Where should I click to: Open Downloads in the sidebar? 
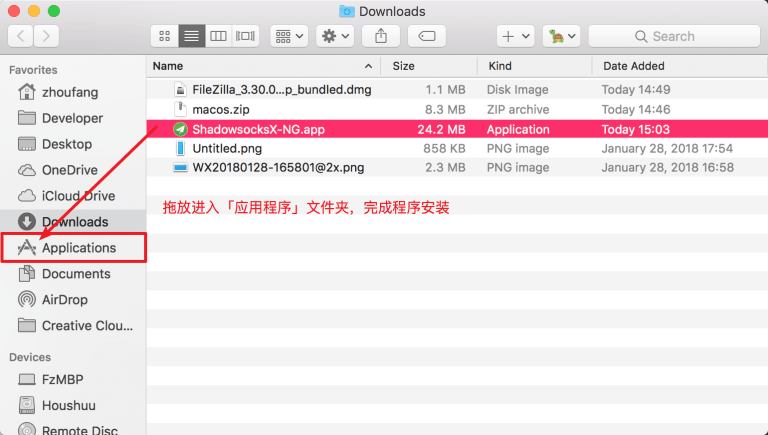tap(75, 222)
